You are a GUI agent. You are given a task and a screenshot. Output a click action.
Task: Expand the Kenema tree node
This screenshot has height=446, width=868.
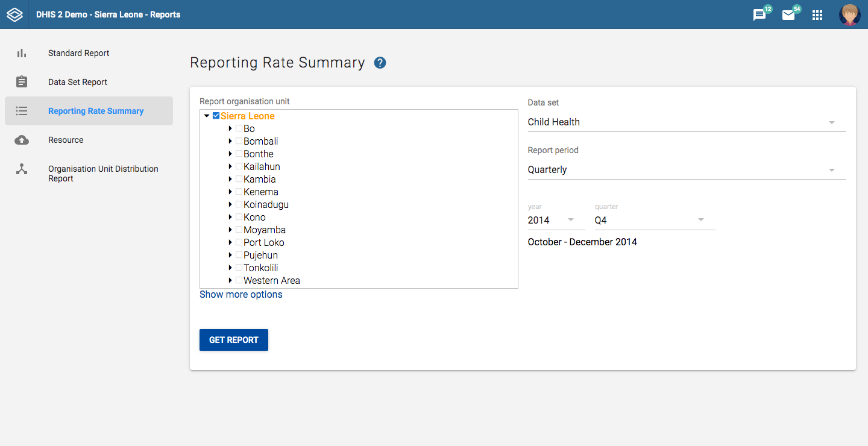230,192
